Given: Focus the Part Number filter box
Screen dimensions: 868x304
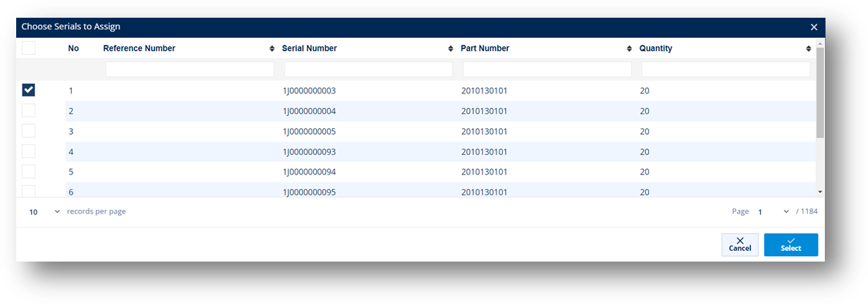Looking at the screenshot, I should (x=547, y=69).
